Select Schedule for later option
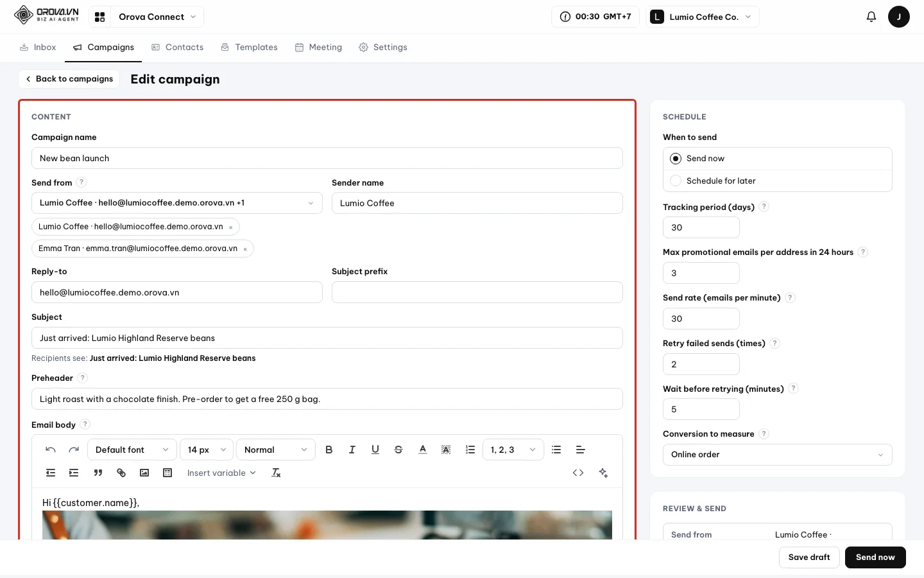The height and width of the screenshot is (578, 924). click(778, 181)
